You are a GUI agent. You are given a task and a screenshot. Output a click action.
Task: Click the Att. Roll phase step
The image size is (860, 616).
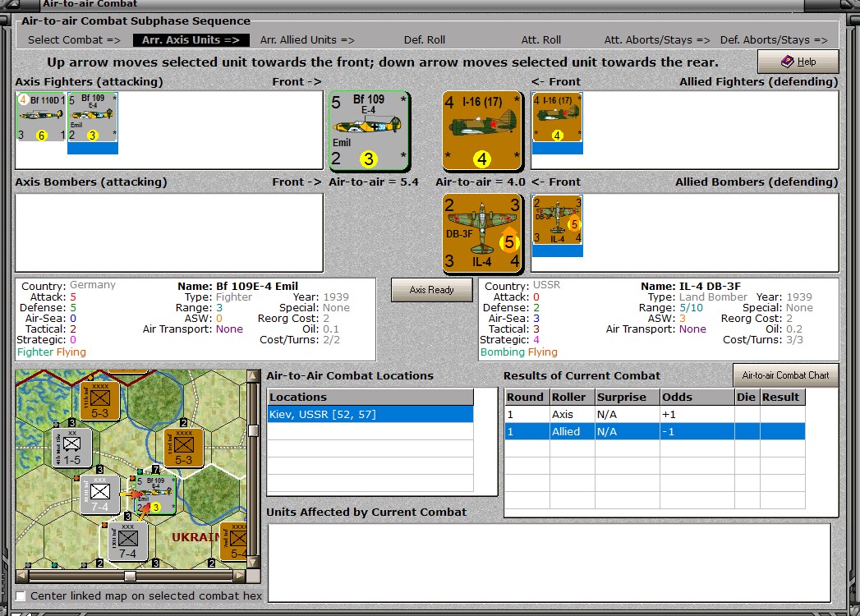click(540, 40)
